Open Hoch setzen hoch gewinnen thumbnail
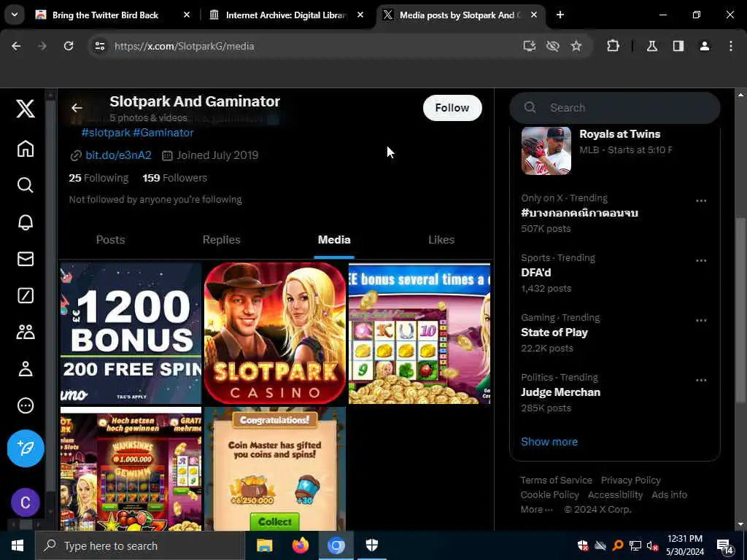This screenshot has width=747, height=560. pyautogui.click(x=131, y=469)
